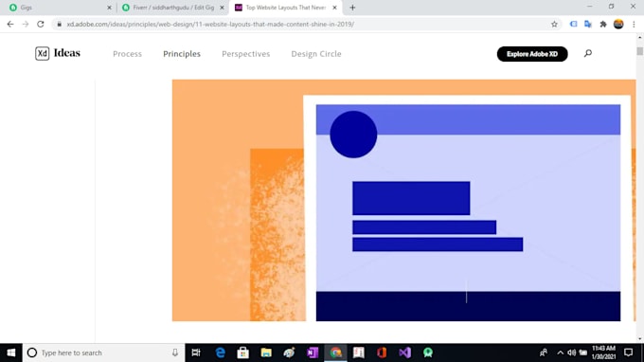Click the Windows taskbar search box
This screenshot has width=644, height=362.
[x=103, y=353]
